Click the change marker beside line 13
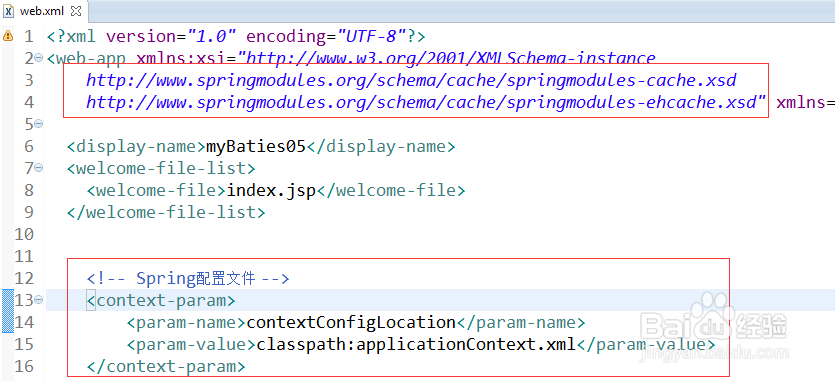Viewport: 835px width, 381px height. click(7, 311)
